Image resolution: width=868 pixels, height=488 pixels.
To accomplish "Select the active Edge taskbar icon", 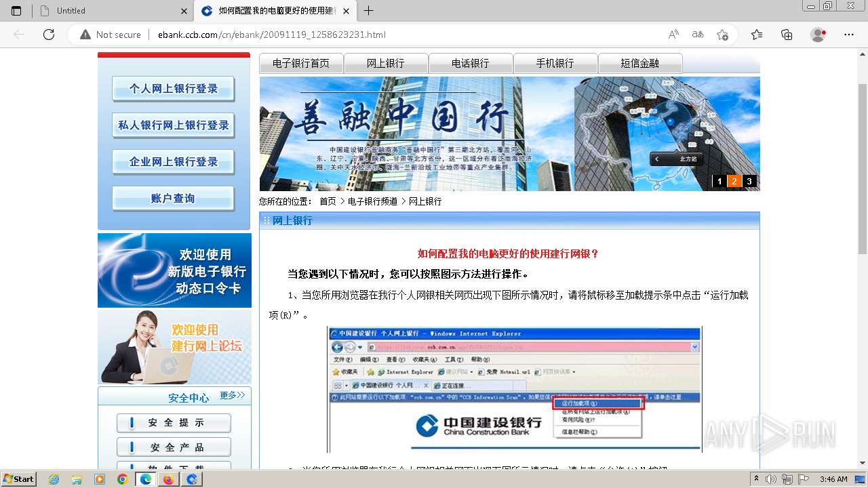I will click(x=145, y=479).
